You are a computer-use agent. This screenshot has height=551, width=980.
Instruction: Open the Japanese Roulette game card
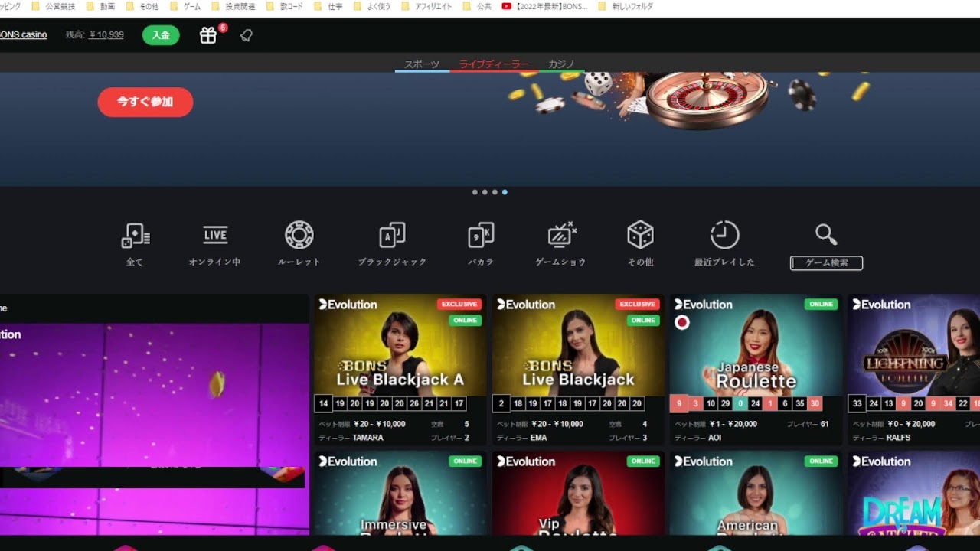[756, 370]
